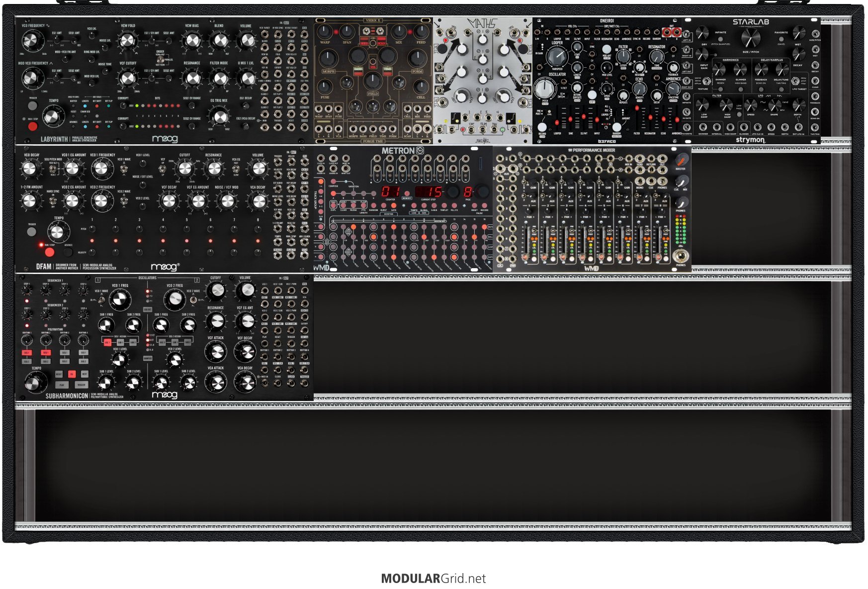The width and height of the screenshot is (868, 589).
Task: Click the NOISE / VCF MOD knob on DFAM
Action: pos(227,201)
